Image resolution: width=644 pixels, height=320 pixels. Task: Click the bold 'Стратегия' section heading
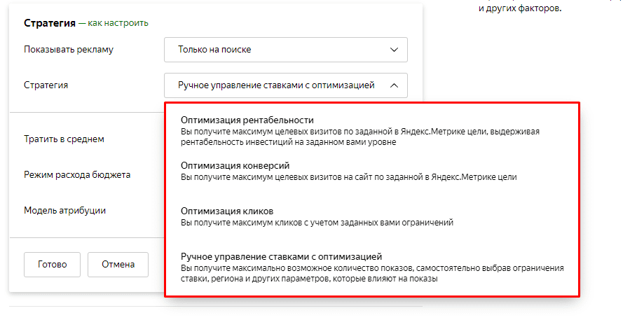tap(50, 23)
